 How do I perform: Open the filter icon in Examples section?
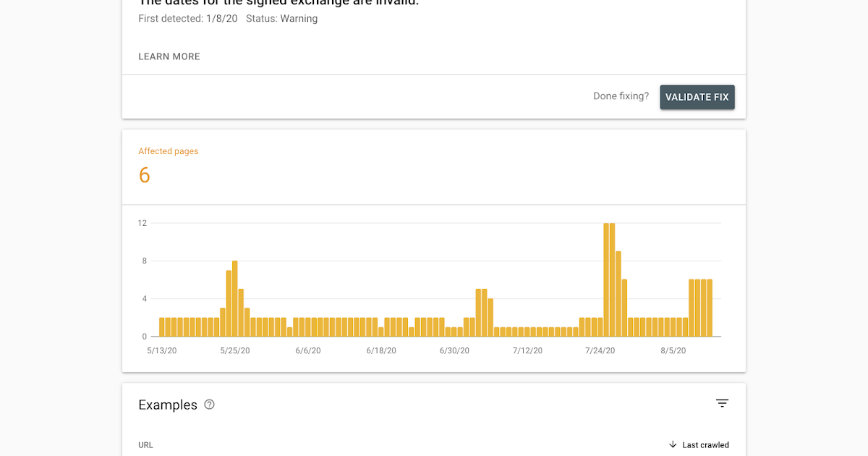[722, 403]
